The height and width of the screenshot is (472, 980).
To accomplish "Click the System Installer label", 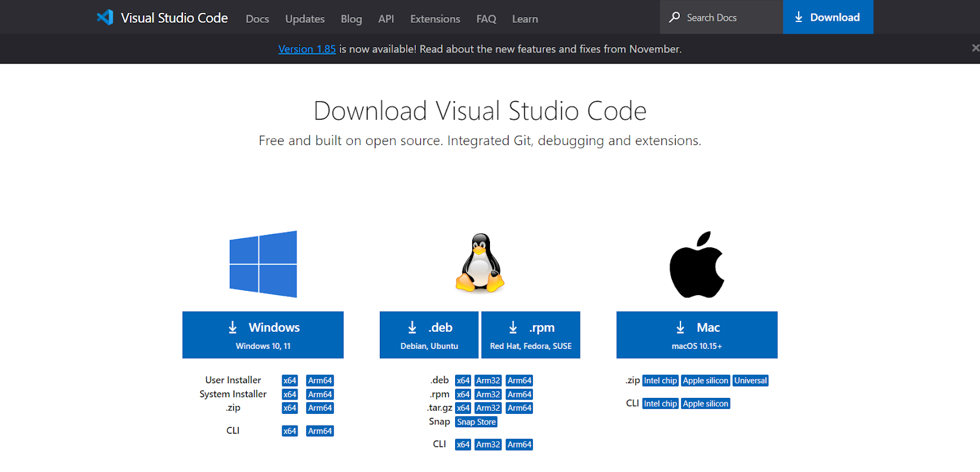I will (x=233, y=394).
